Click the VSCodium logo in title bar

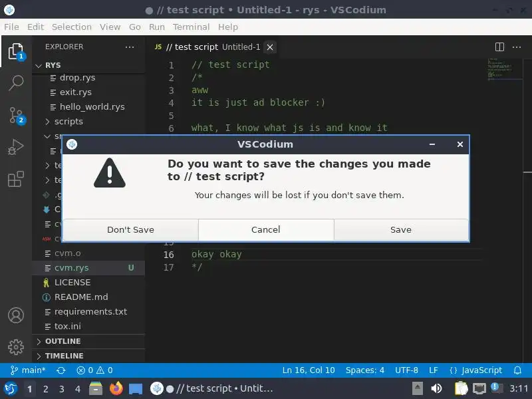pyautogui.click(x=9, y=10)
